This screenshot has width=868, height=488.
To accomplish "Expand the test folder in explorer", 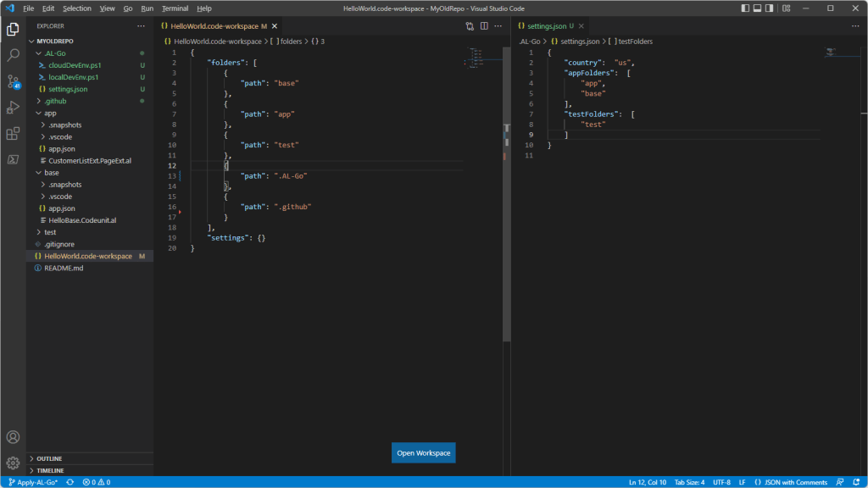I will point(50,231).
